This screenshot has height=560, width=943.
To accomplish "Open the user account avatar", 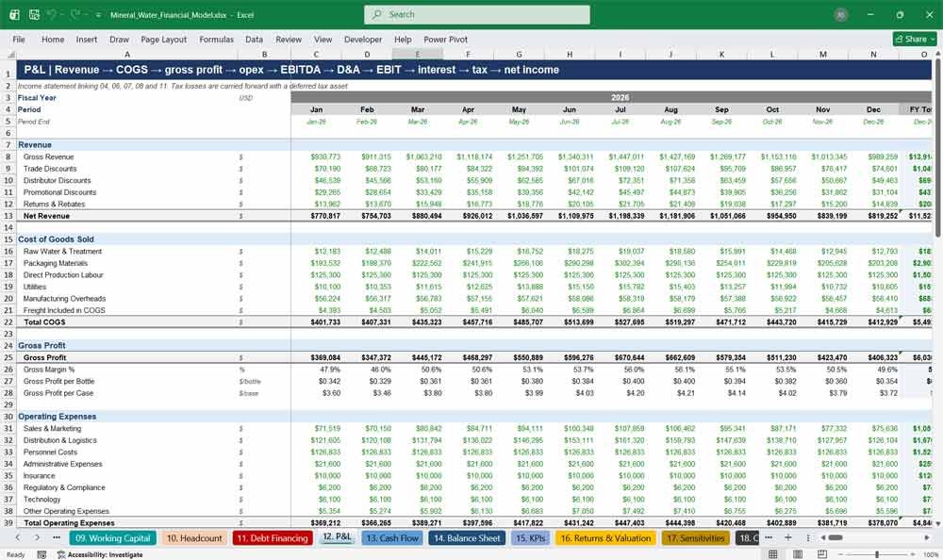I will 841,15.
